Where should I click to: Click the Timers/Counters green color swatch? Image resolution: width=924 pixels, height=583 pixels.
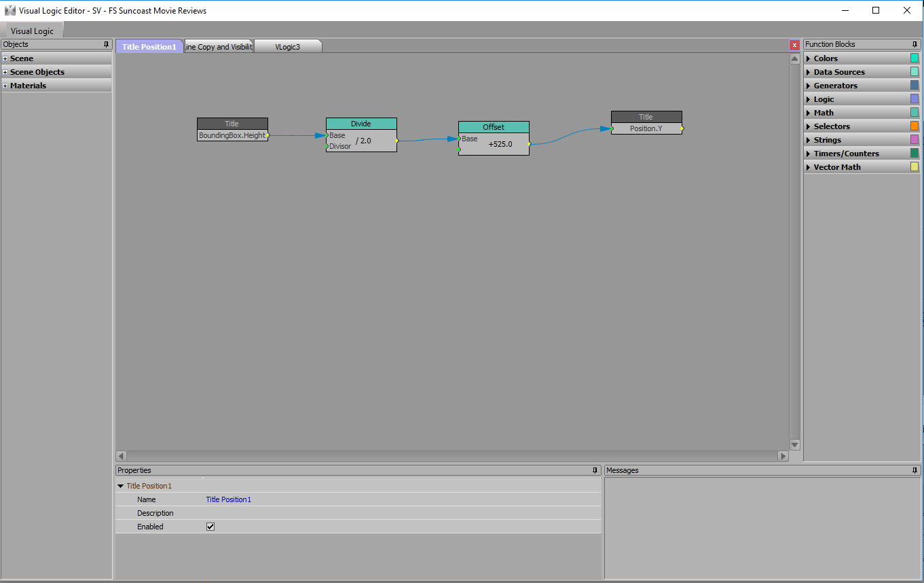coord(914,154)
